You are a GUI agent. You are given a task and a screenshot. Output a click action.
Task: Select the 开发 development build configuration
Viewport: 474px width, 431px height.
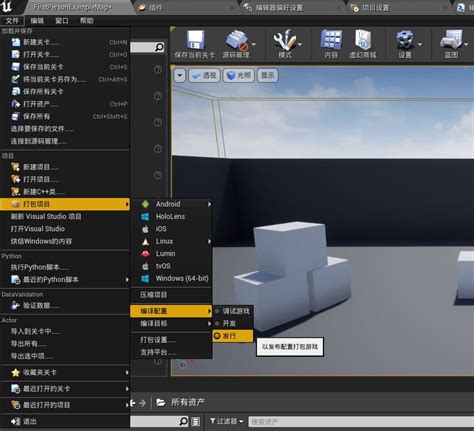tap(233, 323)
